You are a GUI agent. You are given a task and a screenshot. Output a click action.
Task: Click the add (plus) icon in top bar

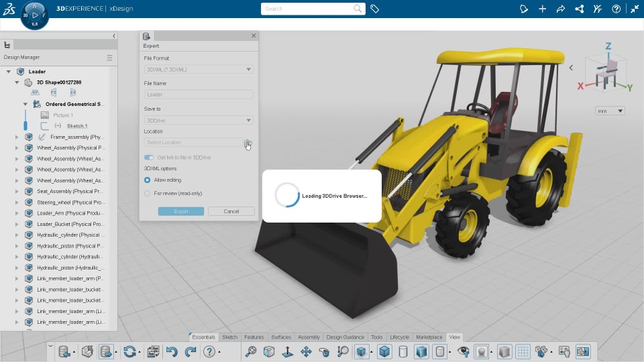[x=542, y=9]
